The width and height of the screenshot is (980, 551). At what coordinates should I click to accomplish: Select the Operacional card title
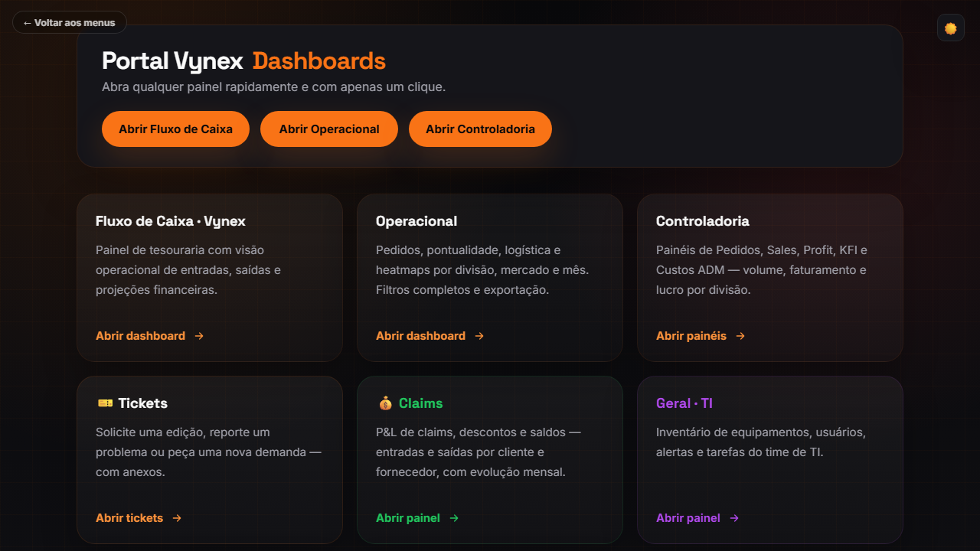pos(416,221)
